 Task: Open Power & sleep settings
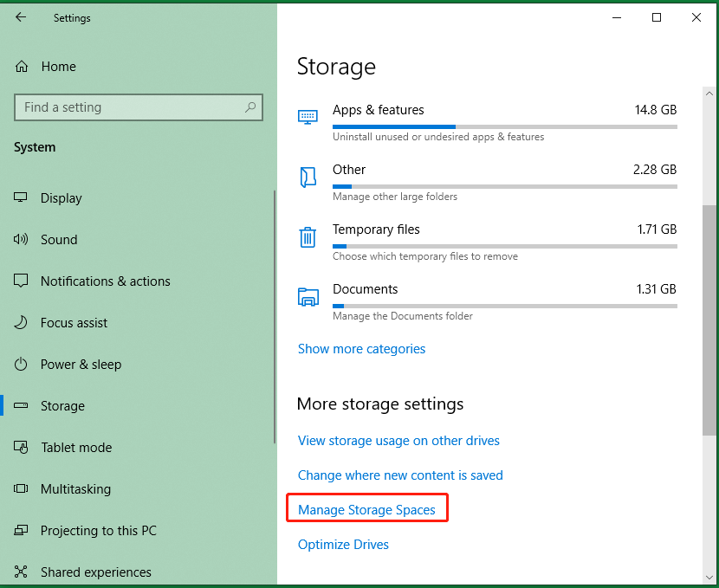click(x=81, y=365)
